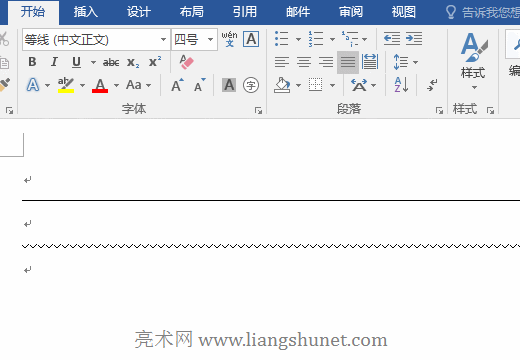
Task: Apply bulleted list icon
Action: 282,39
